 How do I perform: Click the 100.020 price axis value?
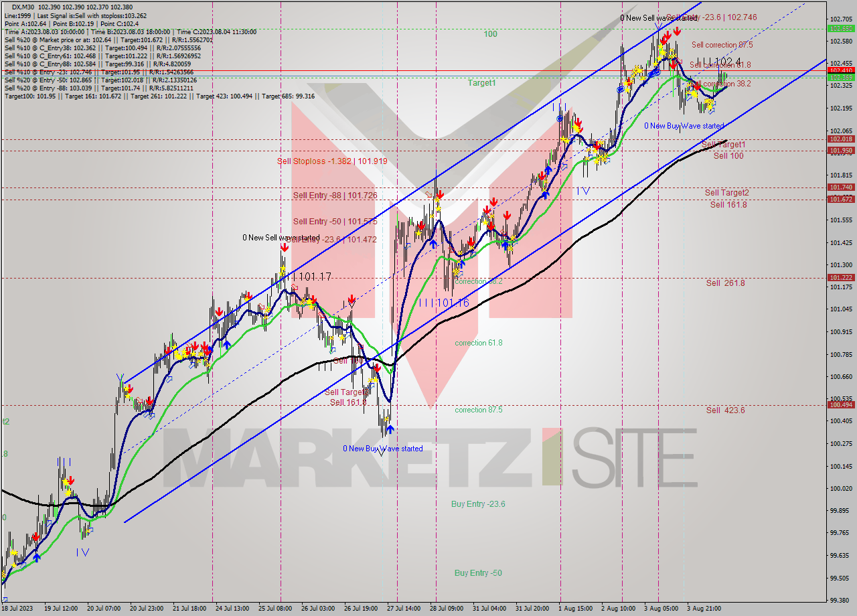click(842, 489)
